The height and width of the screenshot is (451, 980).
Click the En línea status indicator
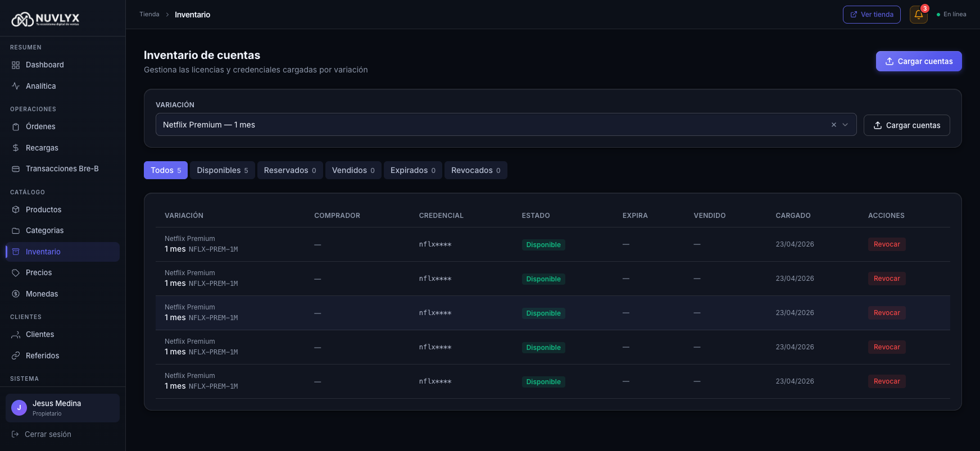[x=951, y=15]
